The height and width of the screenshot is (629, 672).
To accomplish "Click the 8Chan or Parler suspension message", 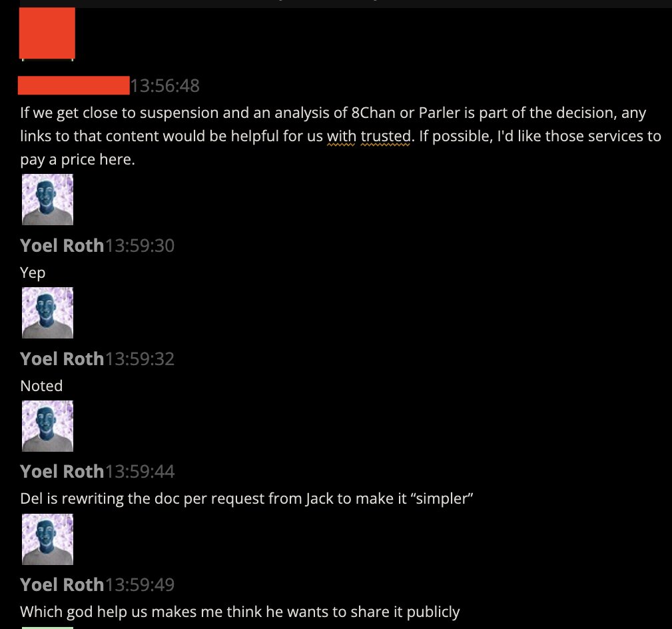I will [341, 136].
